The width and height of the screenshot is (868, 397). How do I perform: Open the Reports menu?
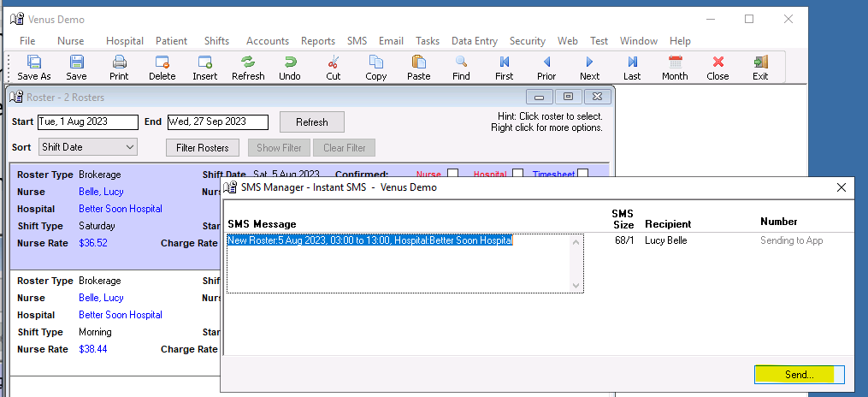point(318,41)
